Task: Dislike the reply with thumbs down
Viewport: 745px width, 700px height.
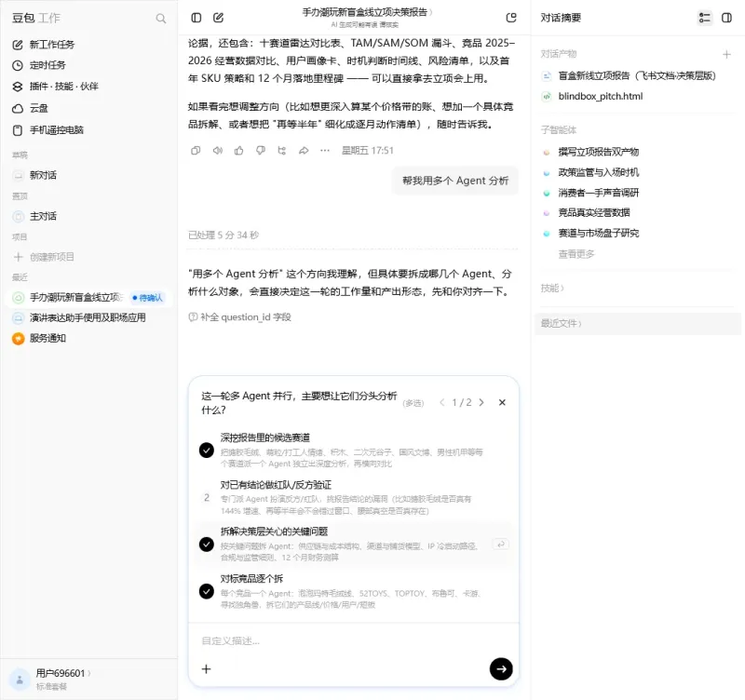Action: pos(261,151)
